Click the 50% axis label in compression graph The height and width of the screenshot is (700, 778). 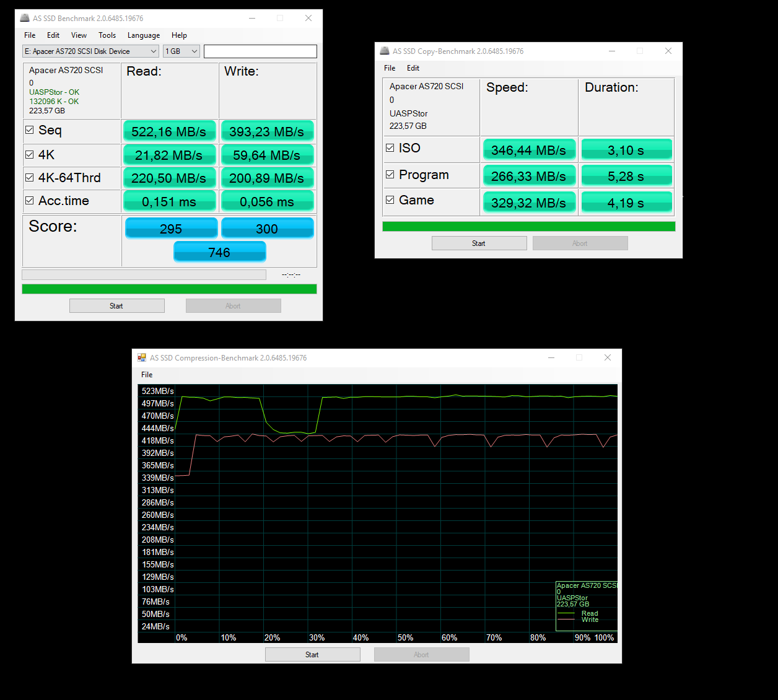point(406,637)
